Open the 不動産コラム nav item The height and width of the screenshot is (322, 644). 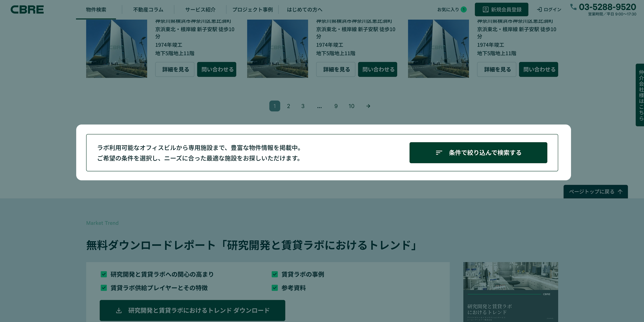pos(148,10)
